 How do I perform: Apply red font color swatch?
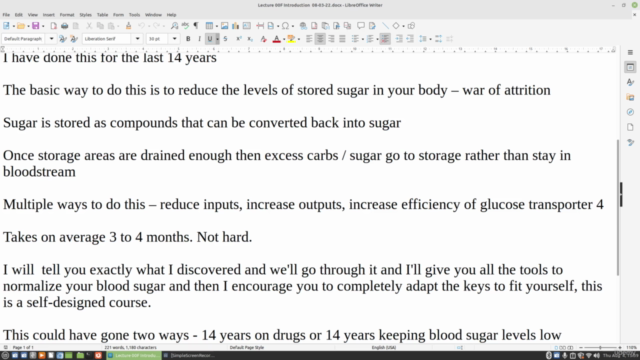coord(277,39)
